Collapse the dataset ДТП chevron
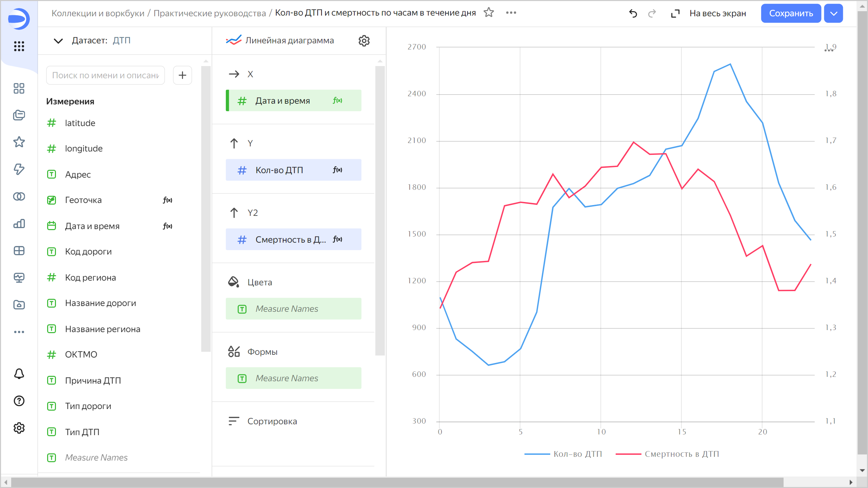 point(58,41)
